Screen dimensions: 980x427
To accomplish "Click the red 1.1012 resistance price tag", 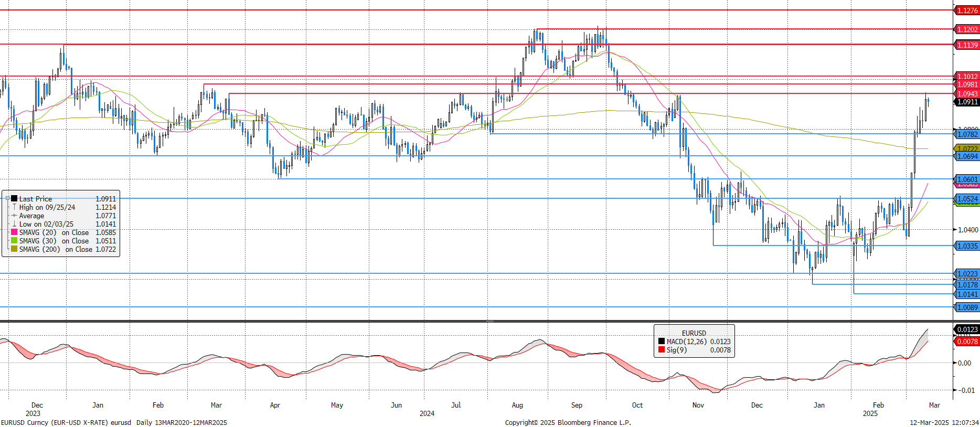I will point(966,77).
